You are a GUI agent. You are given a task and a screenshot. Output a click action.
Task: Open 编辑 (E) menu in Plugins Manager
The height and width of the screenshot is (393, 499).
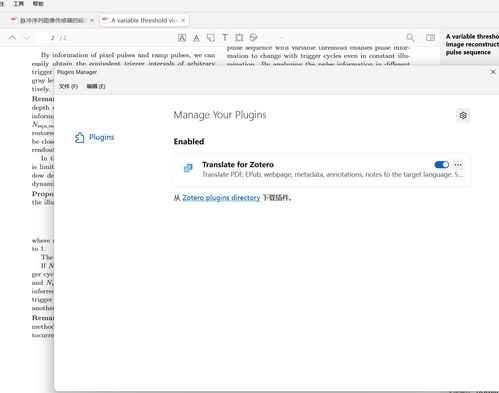(x=96, y=86)
